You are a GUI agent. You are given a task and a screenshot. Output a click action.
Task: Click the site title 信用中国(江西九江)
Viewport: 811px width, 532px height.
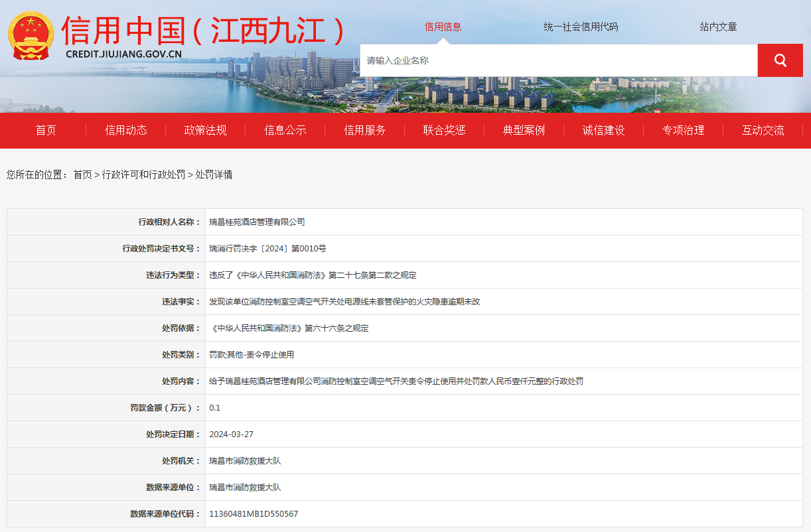click(x=204, y=30)
